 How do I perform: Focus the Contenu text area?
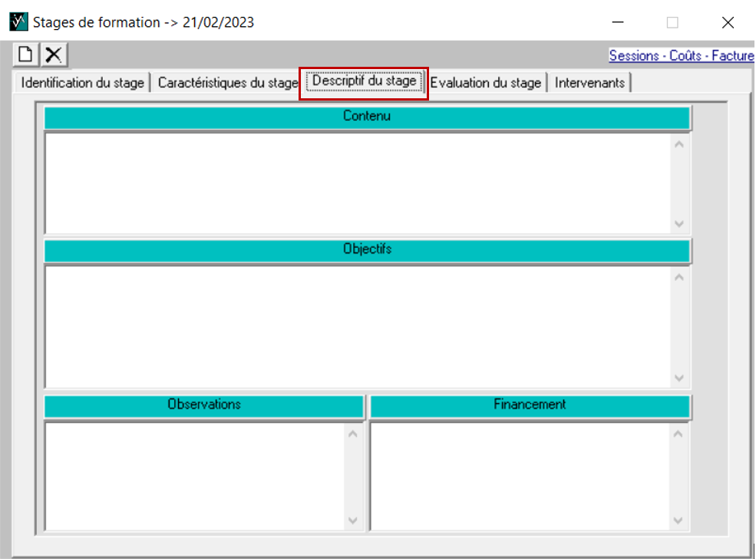click(357, 183)
